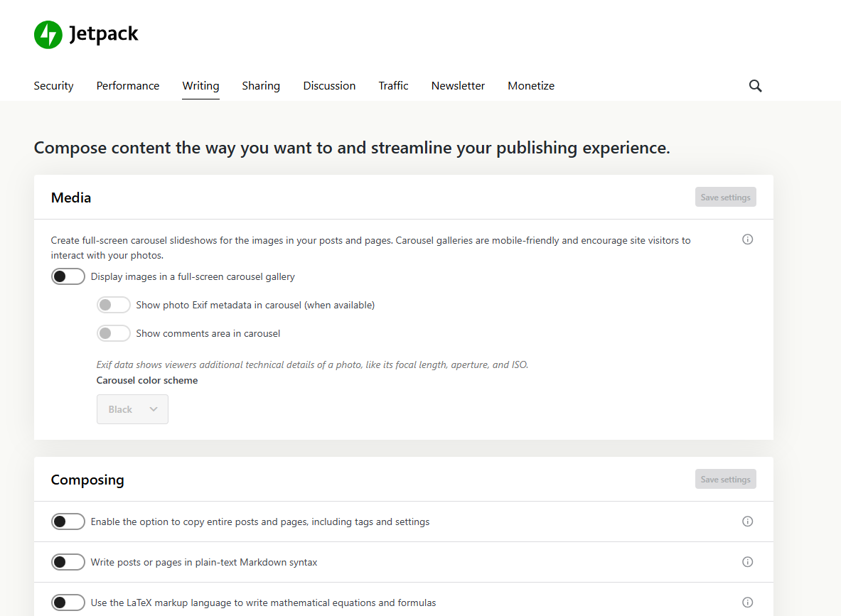
Task: Open info about copying entire posts setting
Action: (x=747, y=521)
